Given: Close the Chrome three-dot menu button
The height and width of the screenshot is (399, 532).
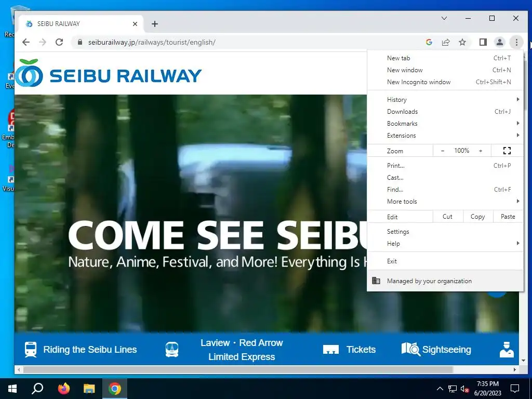Looking at the screenshot, I should pos(516,42).
